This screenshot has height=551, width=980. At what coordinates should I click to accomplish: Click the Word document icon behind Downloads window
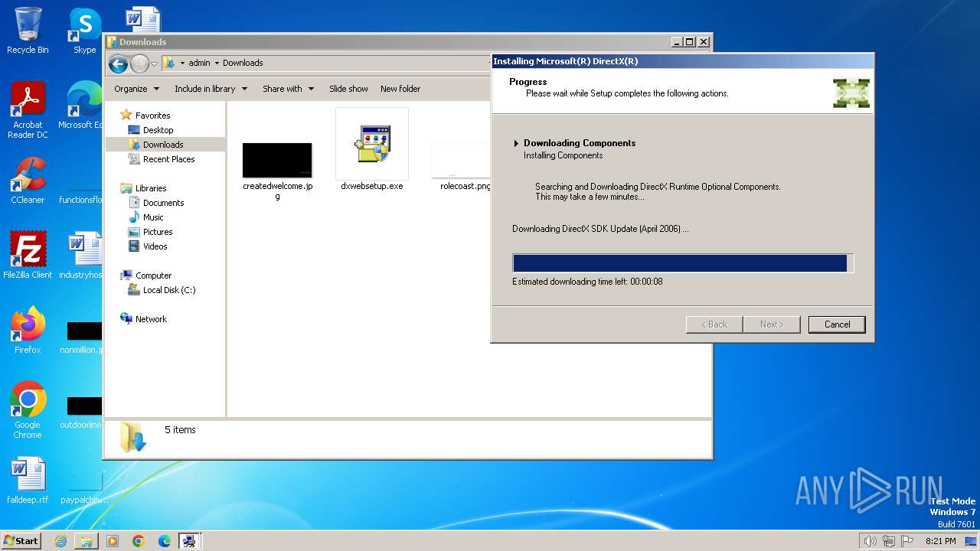(142, 19)
